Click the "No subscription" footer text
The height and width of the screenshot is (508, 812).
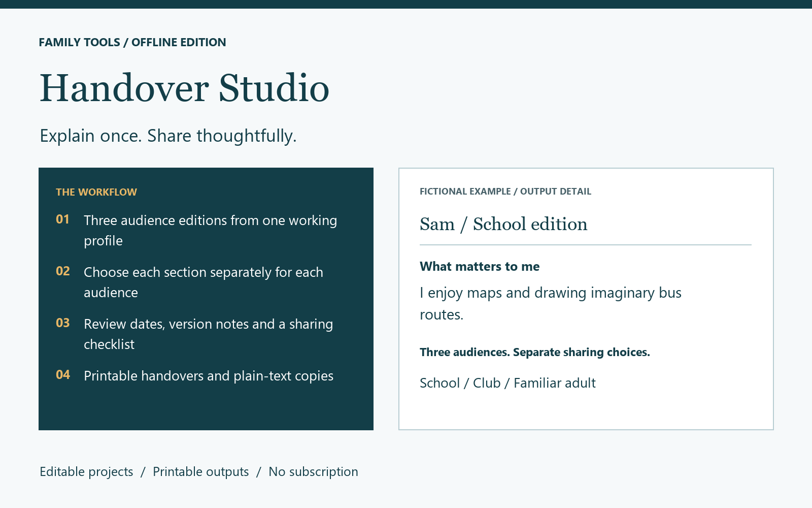313,472
